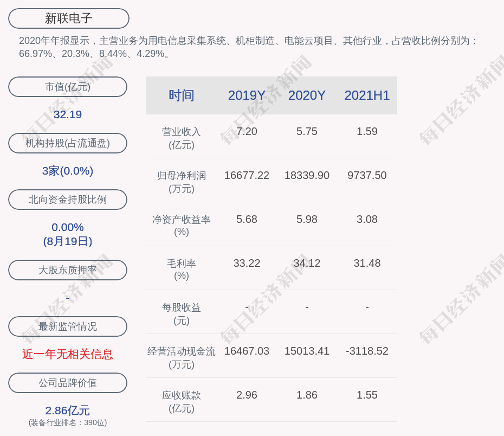This screenshot has width=504, height=436.
Task: Click the 公司品牌价值 label pill
Action: 68,383
